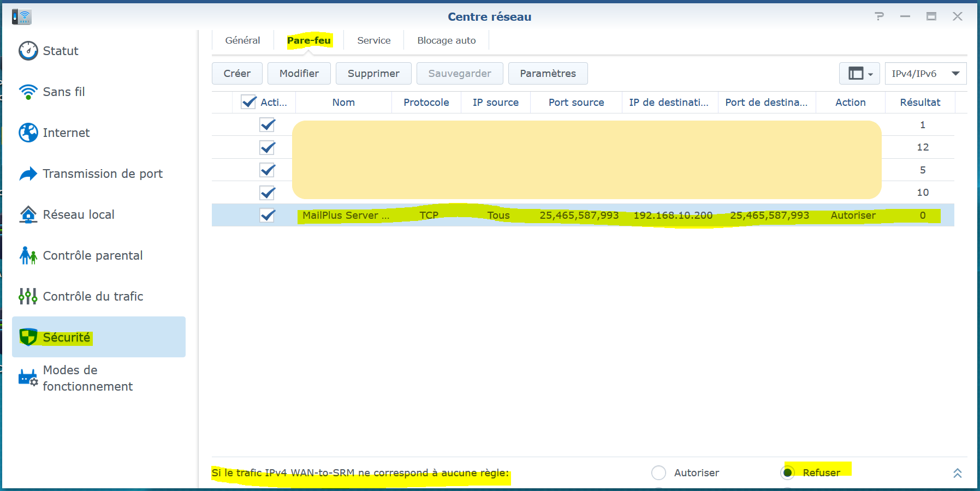Select the Internet globe icon
This screenshot has width=980, height=491.
(28, 133)
